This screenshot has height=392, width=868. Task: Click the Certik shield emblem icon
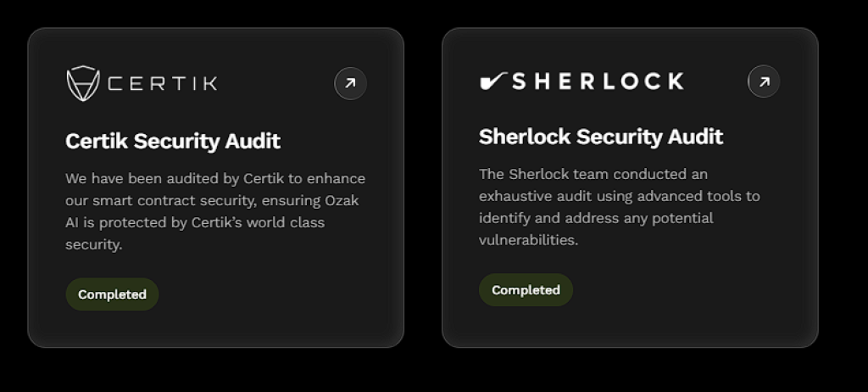click(83, 83)
